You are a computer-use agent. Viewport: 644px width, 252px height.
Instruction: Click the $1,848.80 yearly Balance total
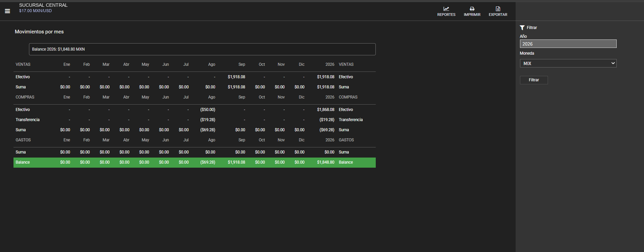tap(326, 162)
